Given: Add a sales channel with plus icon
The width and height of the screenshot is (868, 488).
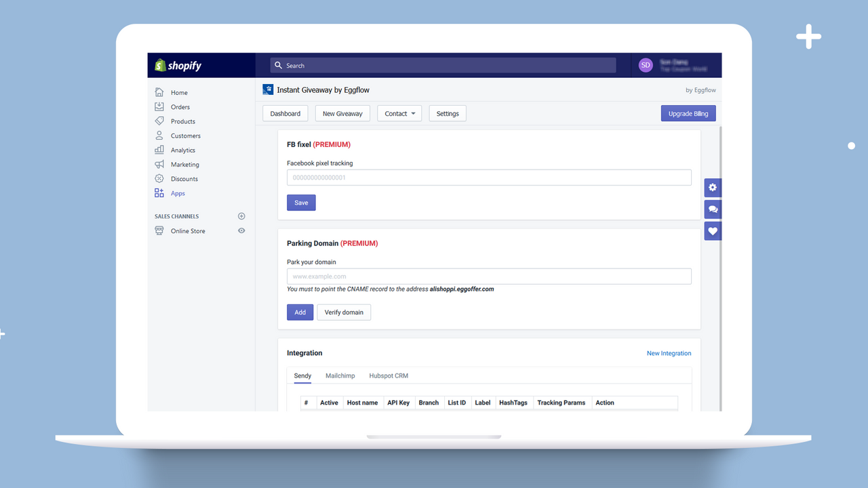Looking at the screenshot, I should (241, 216).
